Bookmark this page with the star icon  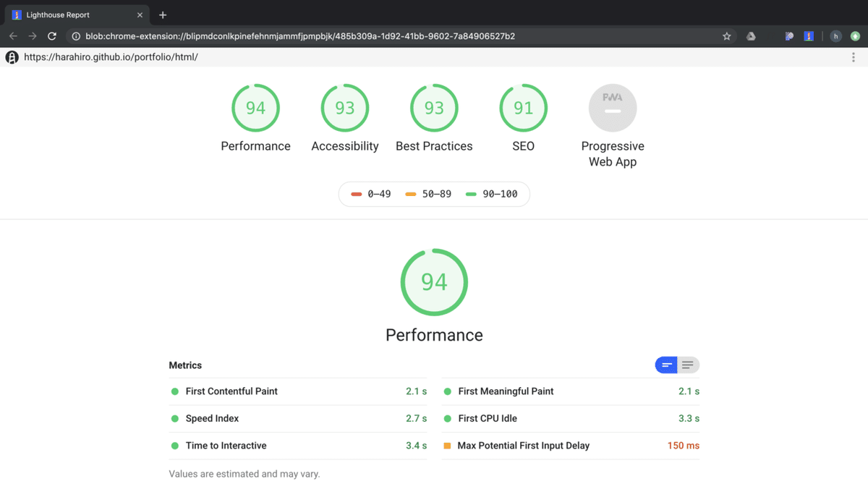[x=727, y=36]
